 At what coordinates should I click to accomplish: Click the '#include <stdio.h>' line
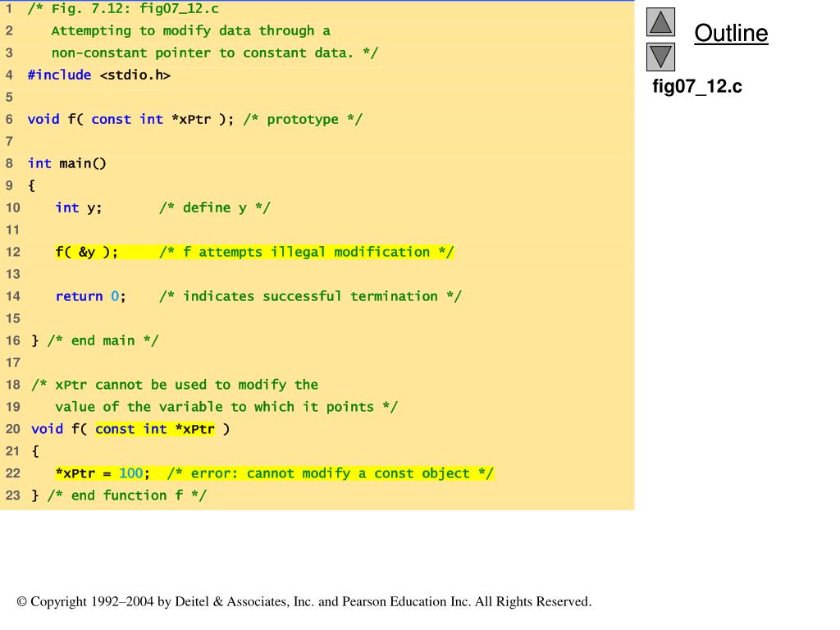(x=99, y=75)
